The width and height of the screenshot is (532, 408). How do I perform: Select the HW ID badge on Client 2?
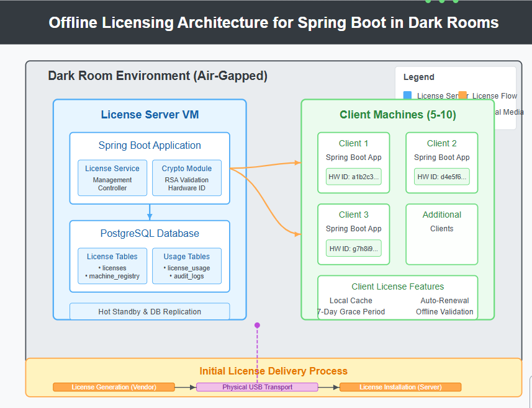click(441, 177)
